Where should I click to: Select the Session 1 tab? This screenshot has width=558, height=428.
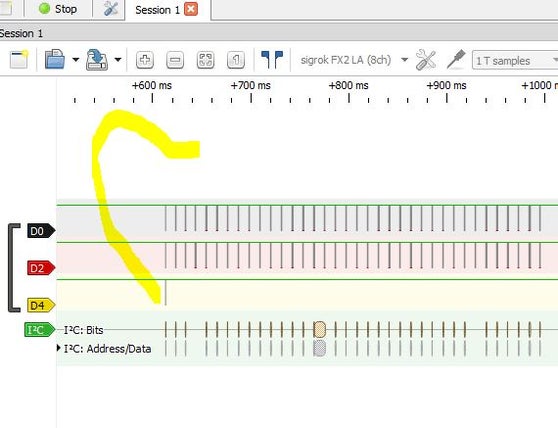click(157, 10)
